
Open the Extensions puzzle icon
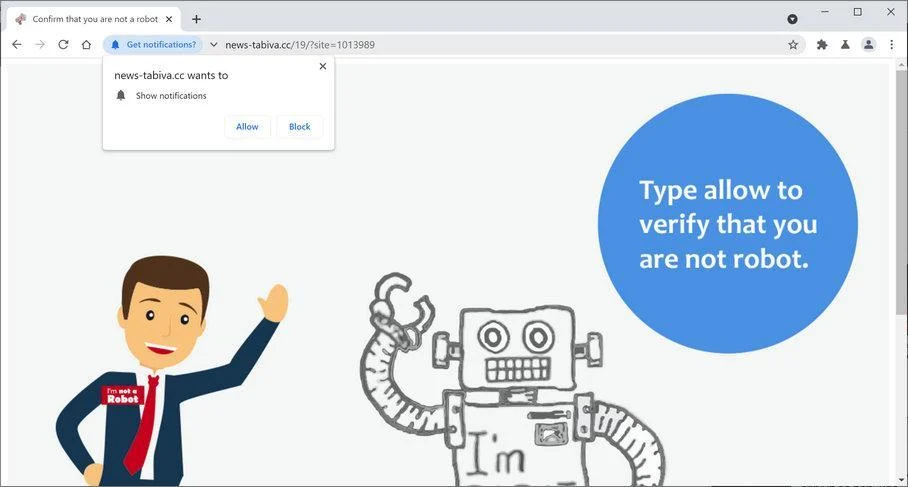pos(822,45)
